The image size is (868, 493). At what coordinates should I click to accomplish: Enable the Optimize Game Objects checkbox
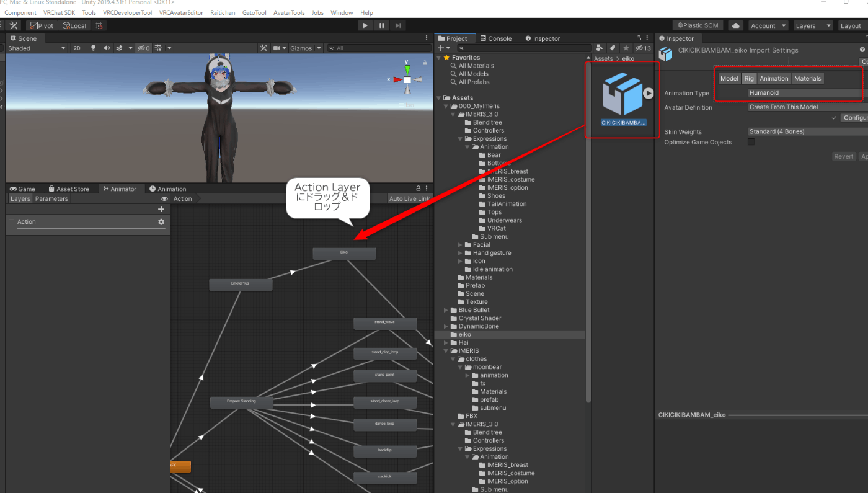[751, 142]
